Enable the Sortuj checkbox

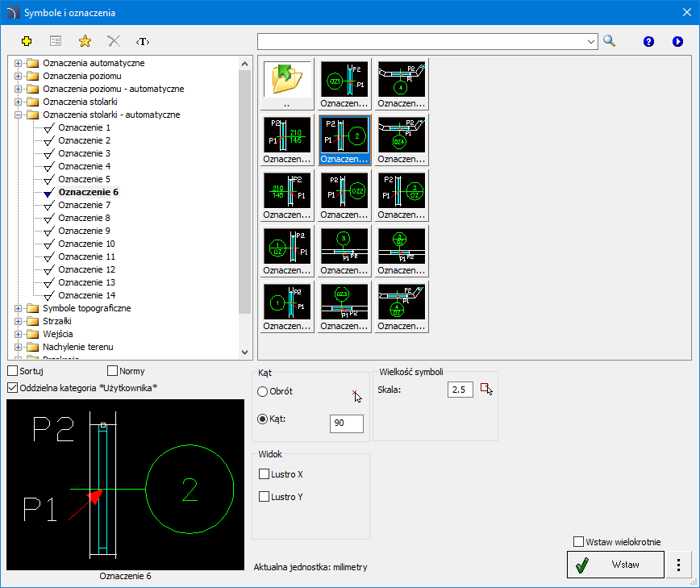[x=13, y=371]
